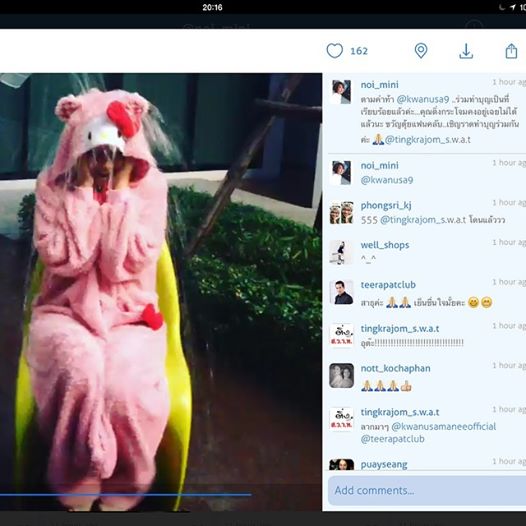Image resolution: width=526 pixels, height=526 pixels.
Task: Open the teerapatclub username
Action: point(388,285)
